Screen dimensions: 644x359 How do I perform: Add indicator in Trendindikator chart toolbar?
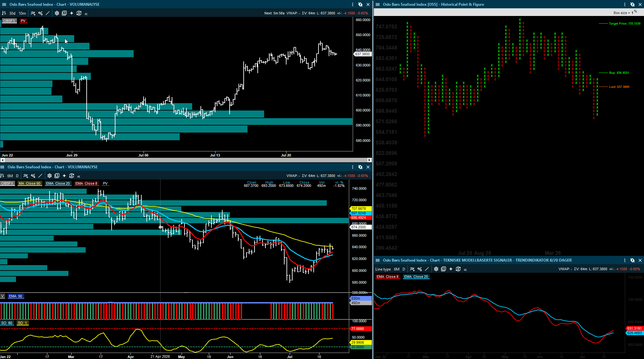pos(412,269)
